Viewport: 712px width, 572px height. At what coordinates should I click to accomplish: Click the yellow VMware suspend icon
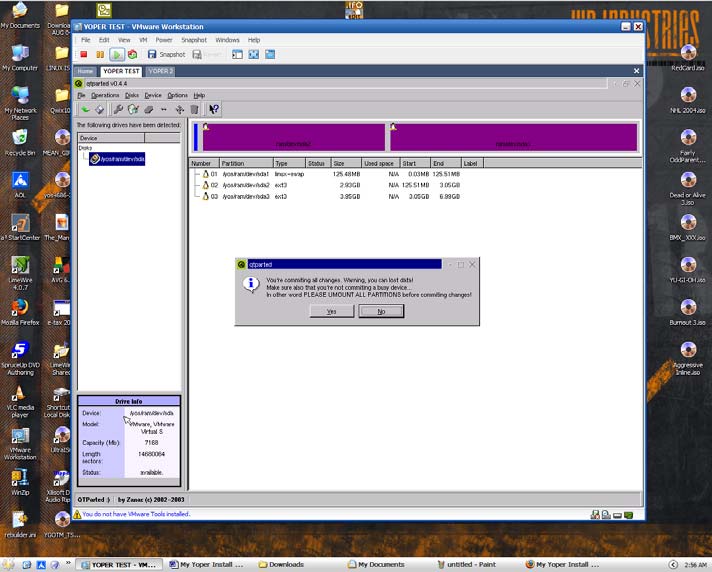pos(100,54)
